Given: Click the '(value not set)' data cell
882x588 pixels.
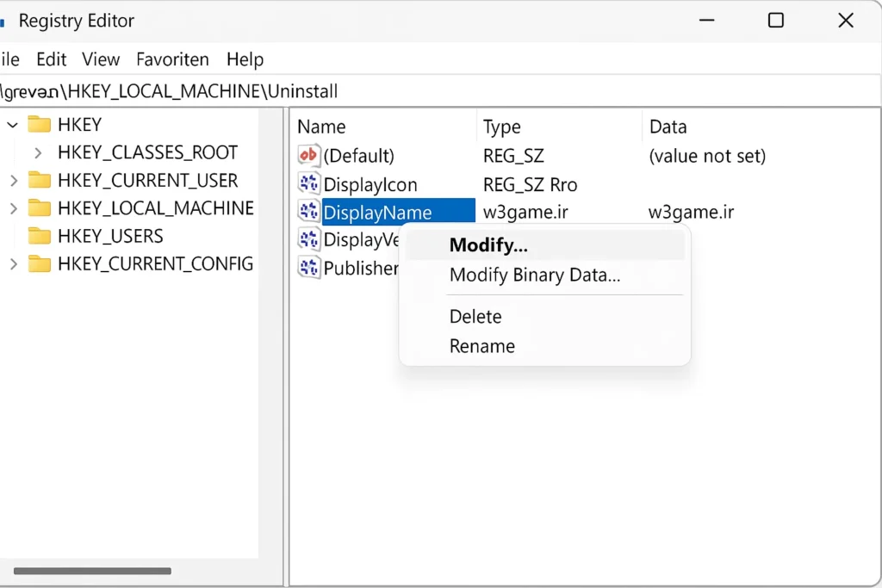Looking at the screenshot, I should click(707, 156).
